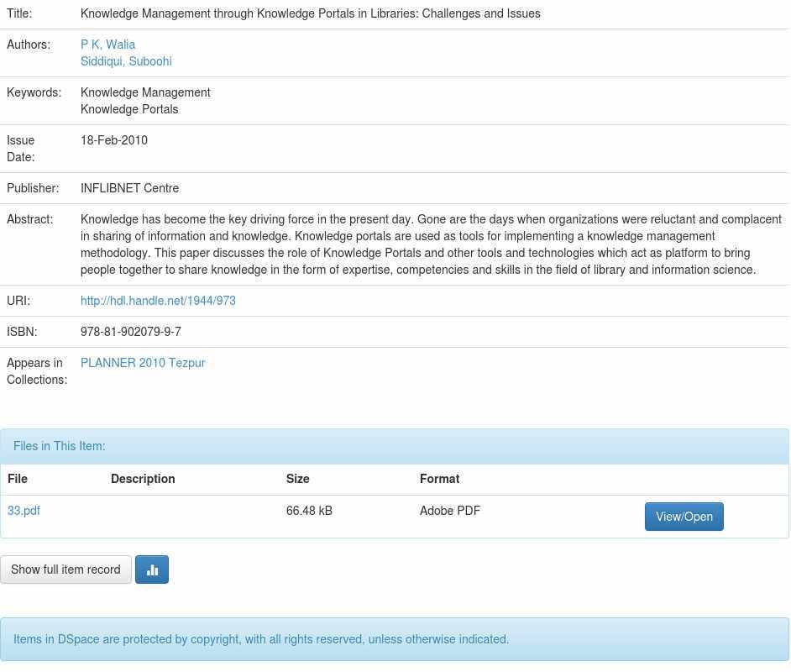Click Show full item record button

[x=65, y=570]
